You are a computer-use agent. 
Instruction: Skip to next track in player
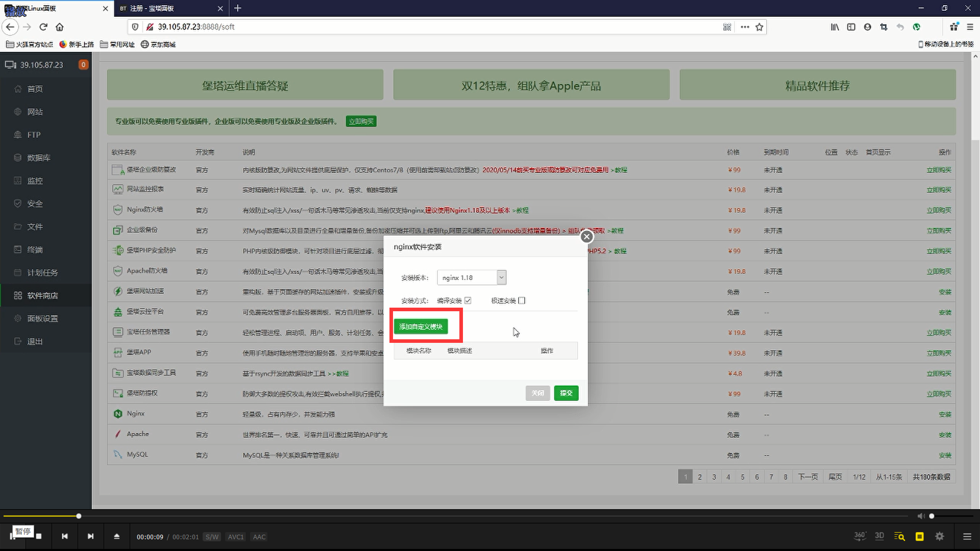coord(90,536)
